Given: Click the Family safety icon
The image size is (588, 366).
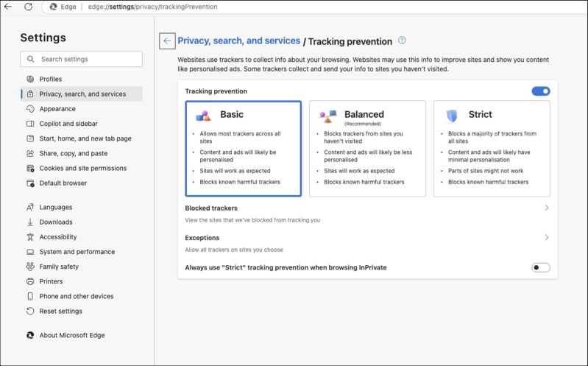Looking at the screenshot, I should point(30,267).
